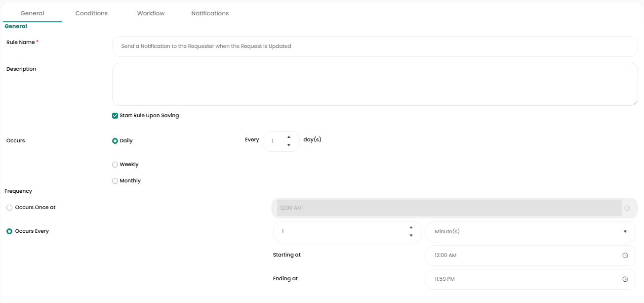Image resolution: width=644 pixels, height=303 pixels.
Task: Click the Rule Name text field
Action: [374, 46]
